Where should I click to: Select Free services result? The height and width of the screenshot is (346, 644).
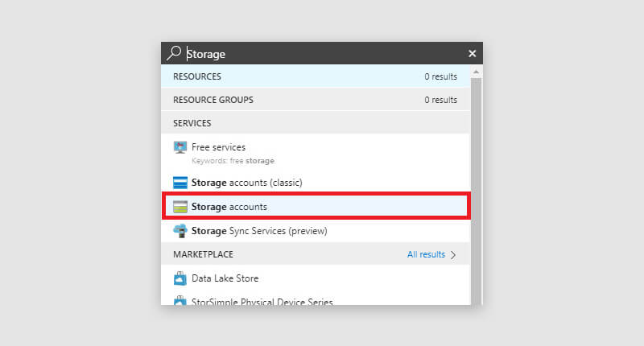pos(219,147)
